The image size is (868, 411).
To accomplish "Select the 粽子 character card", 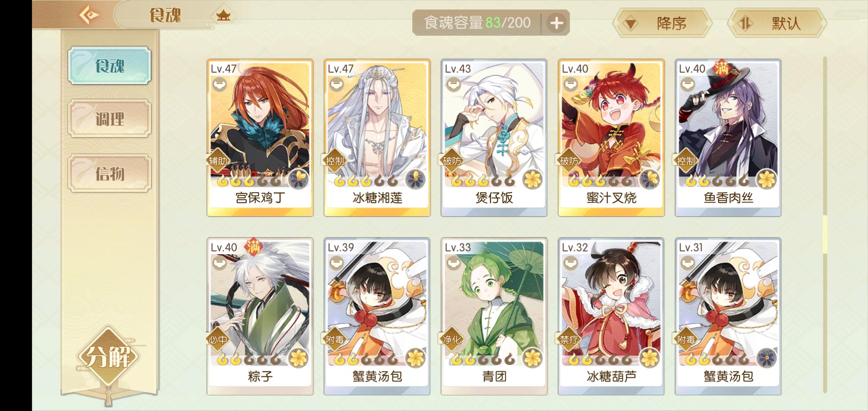I will click(x=260, y=317).
